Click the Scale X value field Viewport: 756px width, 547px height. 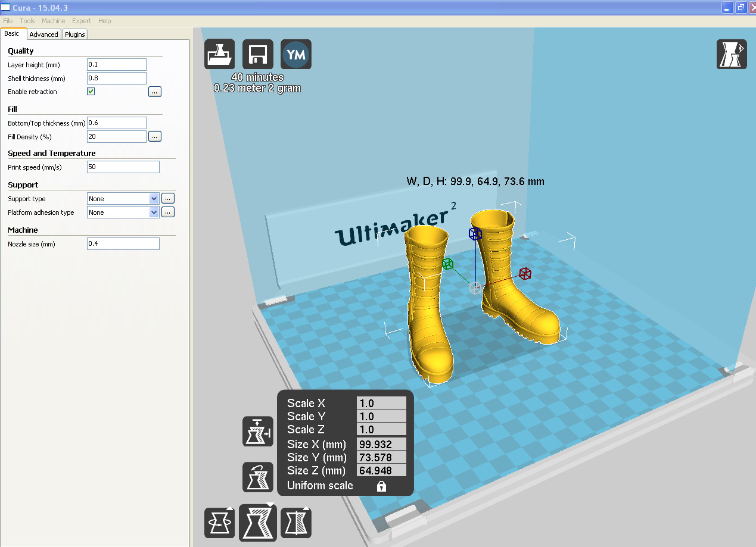(x=381, y=404)
